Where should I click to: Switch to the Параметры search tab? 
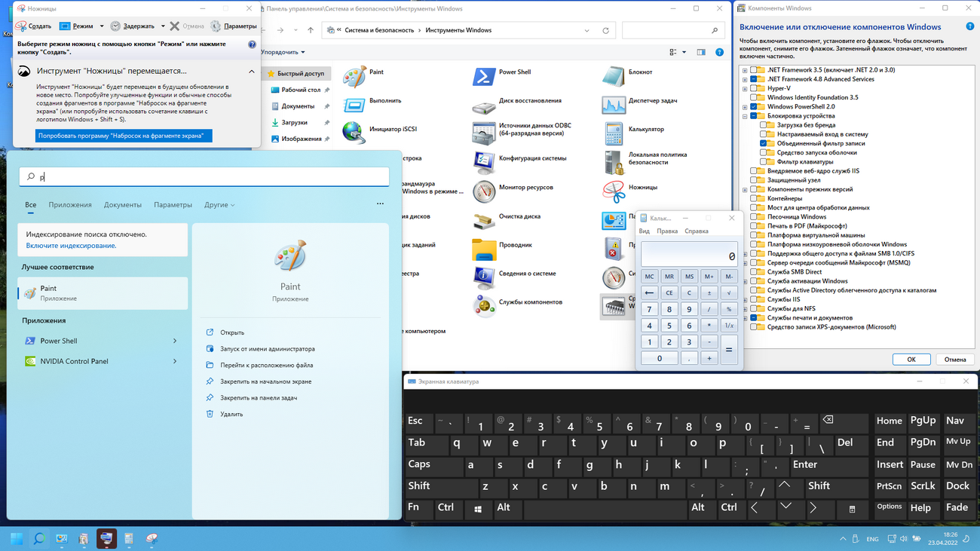tap(173, 205)
